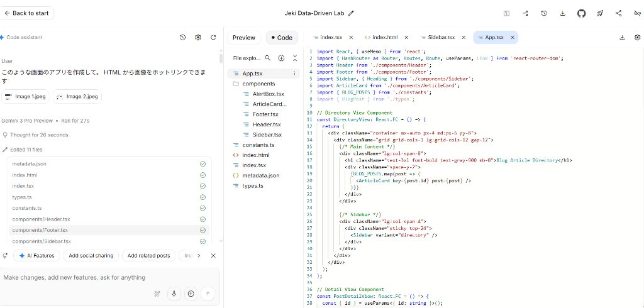Click the Add social sharing suggestion
Image resolution: width=644 pixels, height=308 pixels.
point(91,256)
